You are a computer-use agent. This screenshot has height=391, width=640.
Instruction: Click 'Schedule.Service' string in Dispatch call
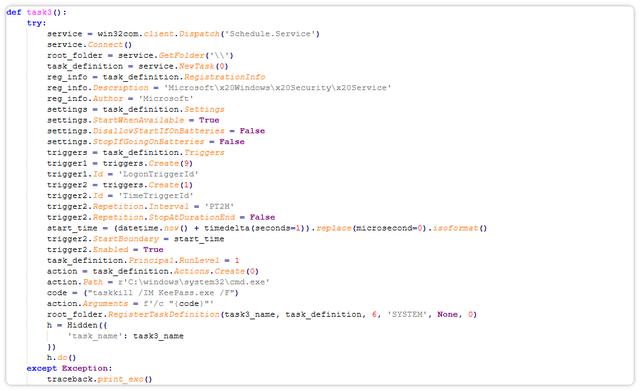pos(270,34)
